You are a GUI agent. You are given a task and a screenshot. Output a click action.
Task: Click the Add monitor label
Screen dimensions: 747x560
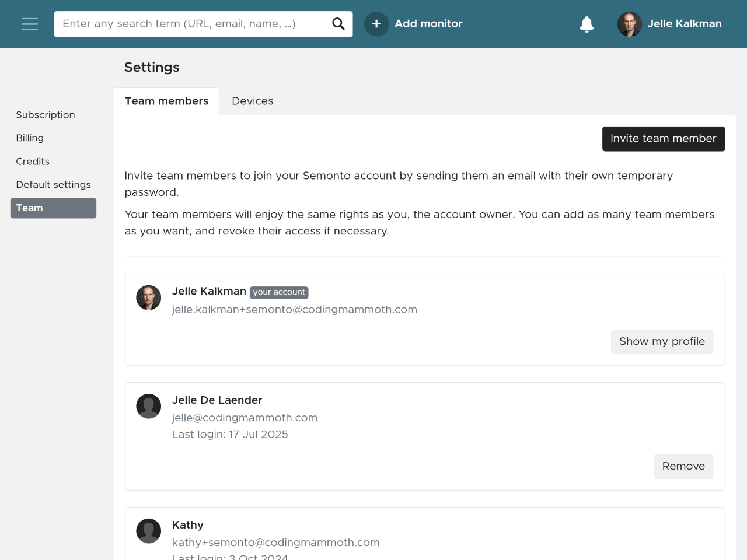(x=428, y=24)
